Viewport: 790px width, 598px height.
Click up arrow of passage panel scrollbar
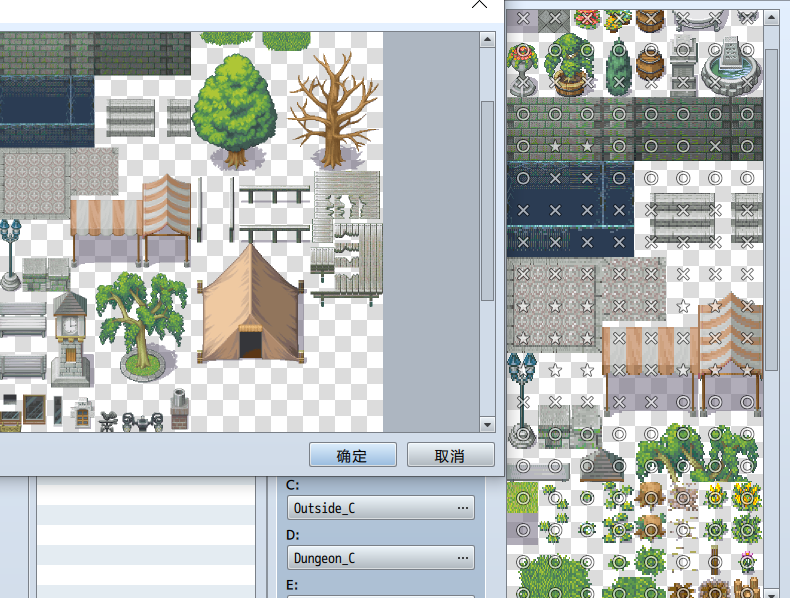tap(771, 18)
